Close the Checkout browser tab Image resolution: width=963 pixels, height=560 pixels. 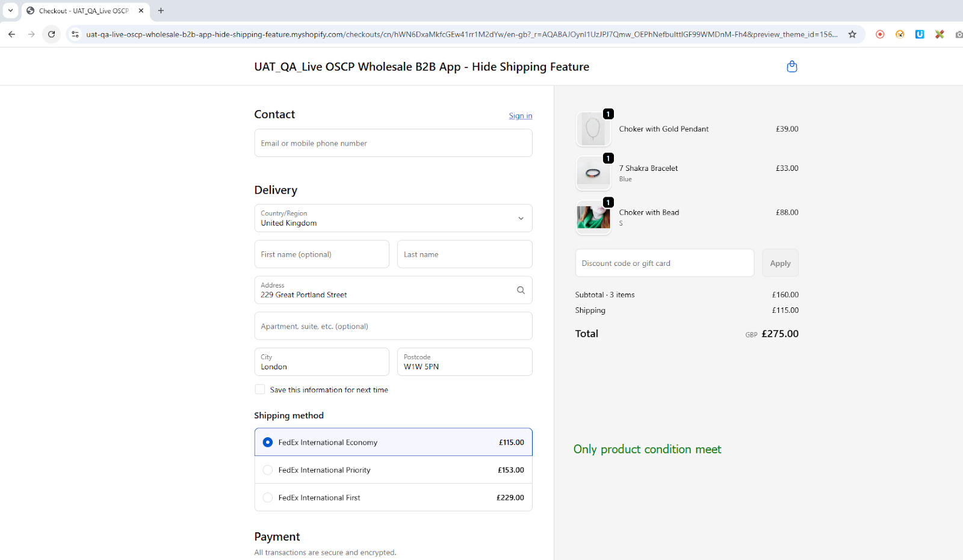(x=141, y=11)
